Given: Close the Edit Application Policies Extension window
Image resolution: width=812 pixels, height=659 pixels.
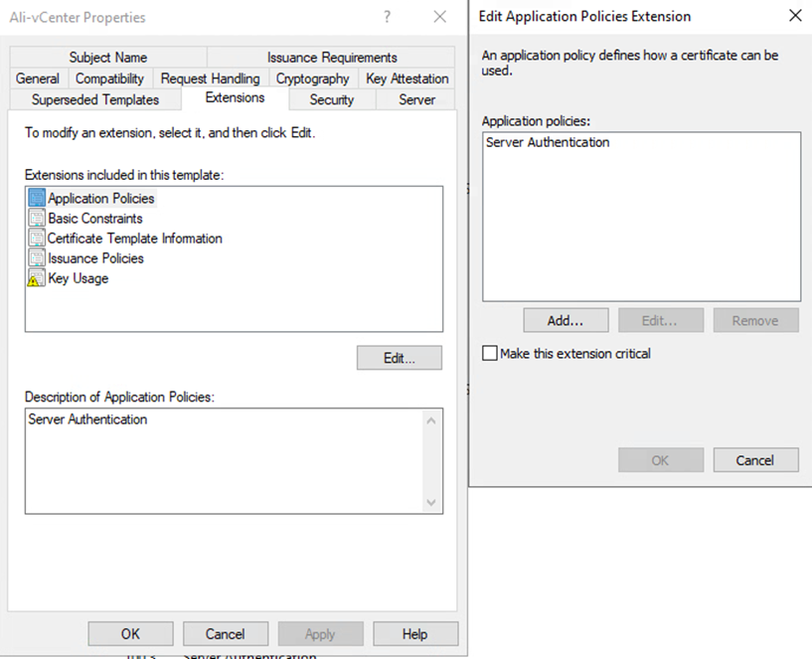Looking at the screenshot, I should 793,16.
